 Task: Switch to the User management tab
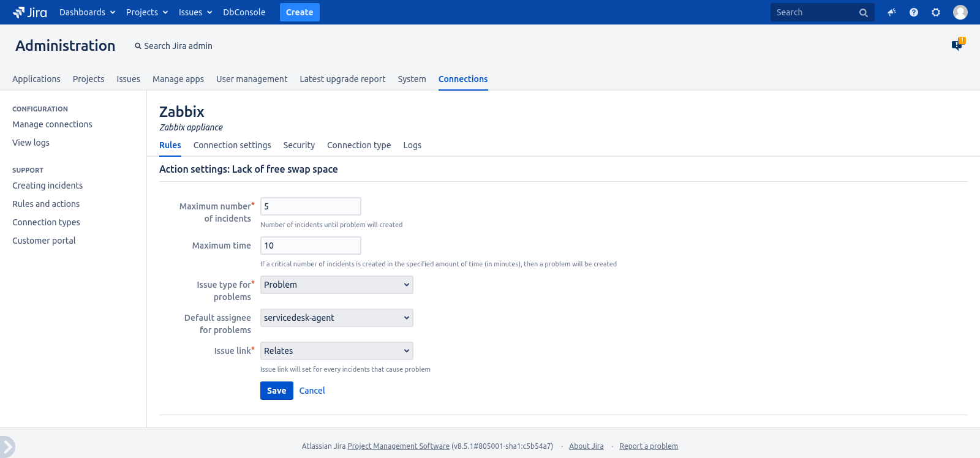(x=252, y=79)
